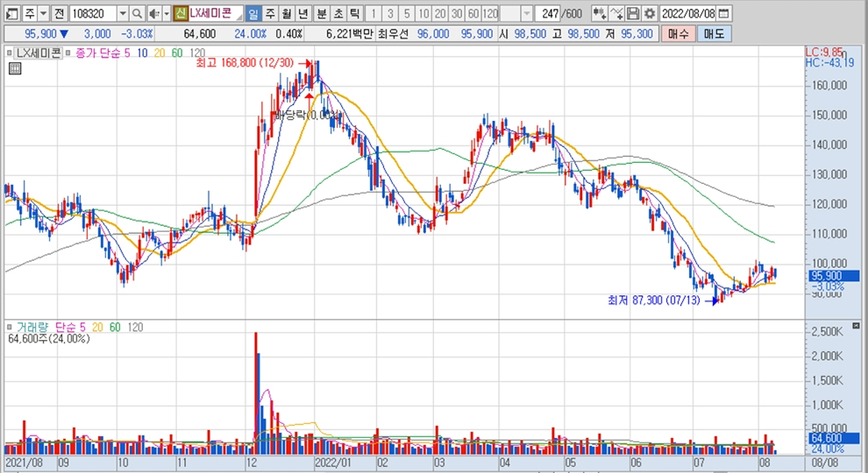The image size is (868, 473).
Task: Toggle the 거래량 volume indicator marker
Action: [x=9, y=328]
